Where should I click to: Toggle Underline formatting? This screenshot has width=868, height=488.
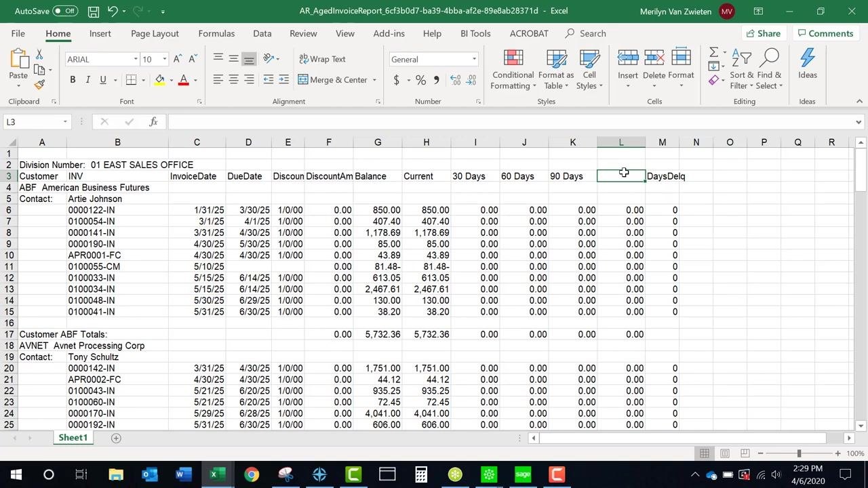103,80
